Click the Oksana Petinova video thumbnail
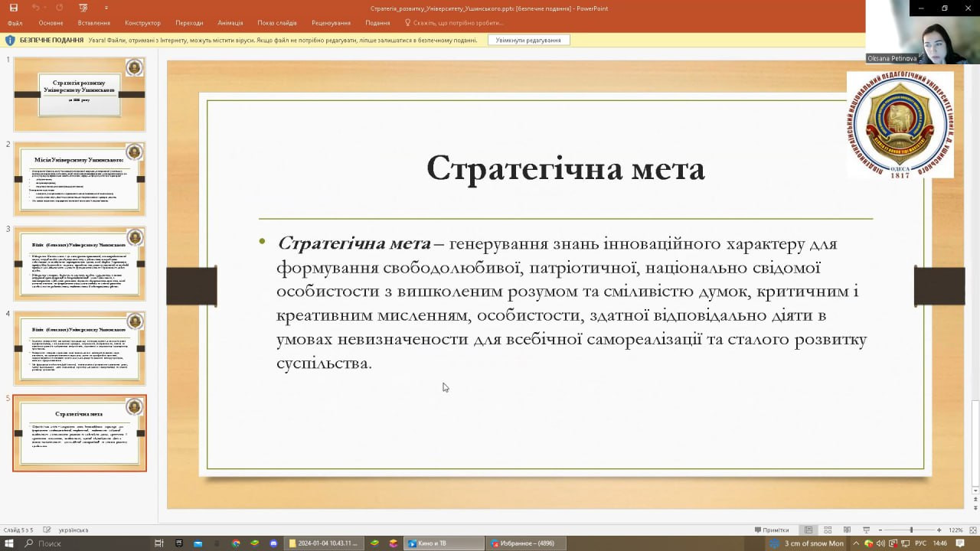Viewport: 980px width, 551px height. [x=923, y=32]
